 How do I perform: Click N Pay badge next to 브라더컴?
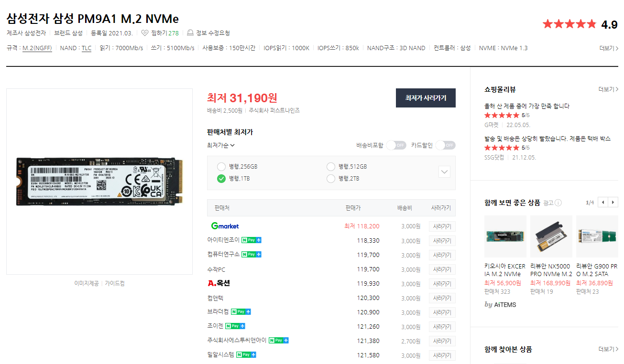pos(241,312)
